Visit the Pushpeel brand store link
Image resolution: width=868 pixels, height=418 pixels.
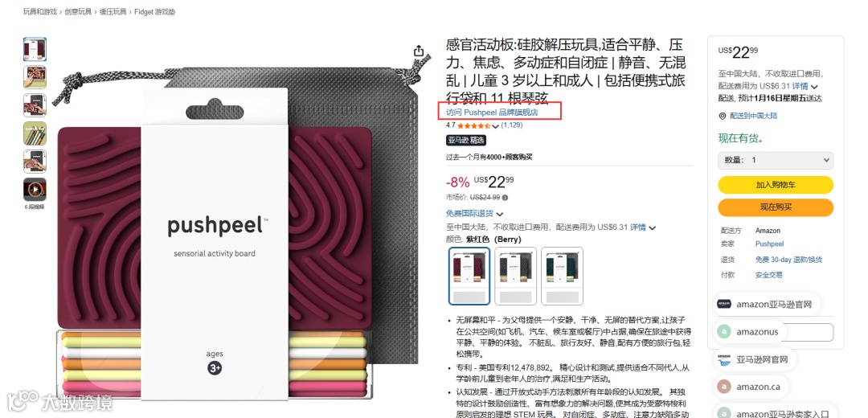(492, 113)
